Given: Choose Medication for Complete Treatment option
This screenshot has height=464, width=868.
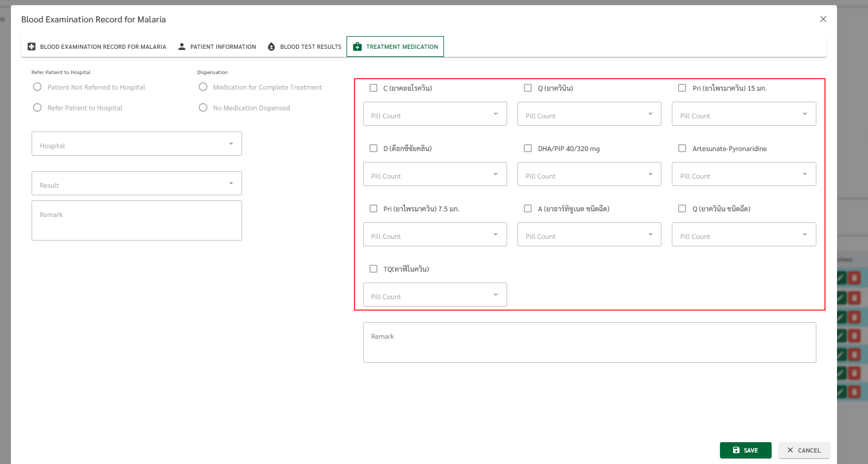Looking at the screenshot, I should [x=203, y=87].
